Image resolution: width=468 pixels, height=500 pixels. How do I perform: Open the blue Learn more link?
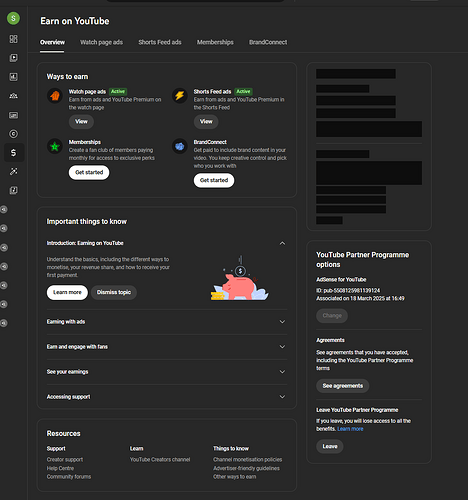pos(350,429)
